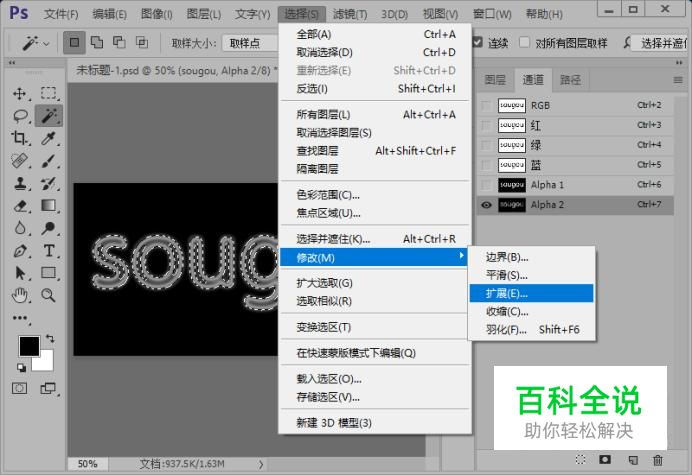Screen dimensions: 692x475
Task: Create new channel icon
Action: [x=633, y=460]
